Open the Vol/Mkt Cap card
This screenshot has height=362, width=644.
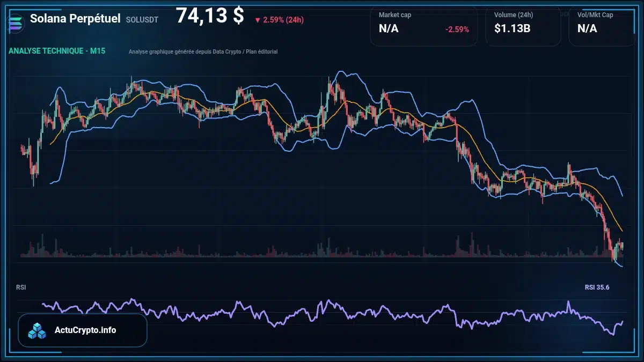pos(602,26)
